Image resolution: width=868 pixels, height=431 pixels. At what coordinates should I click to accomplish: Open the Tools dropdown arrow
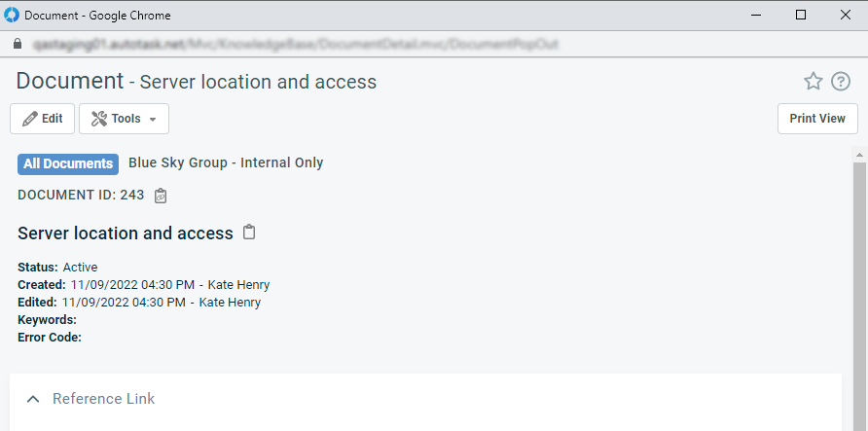[153, 120]
